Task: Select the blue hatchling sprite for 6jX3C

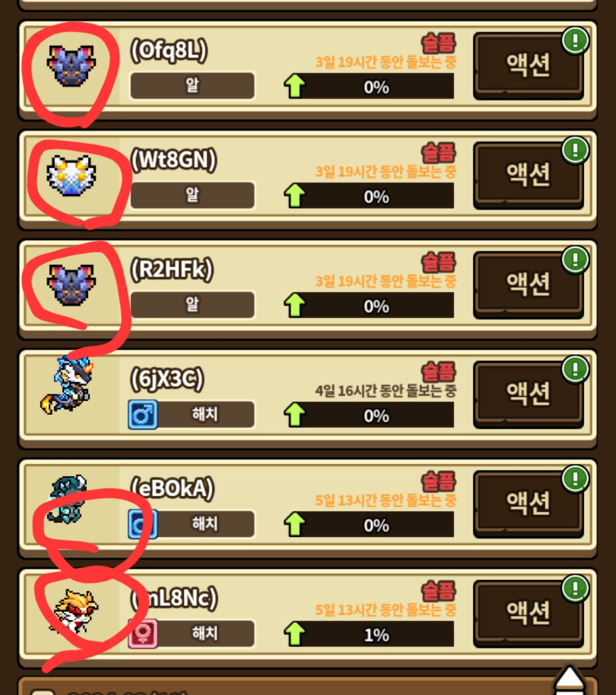Action: coord(67,385)
